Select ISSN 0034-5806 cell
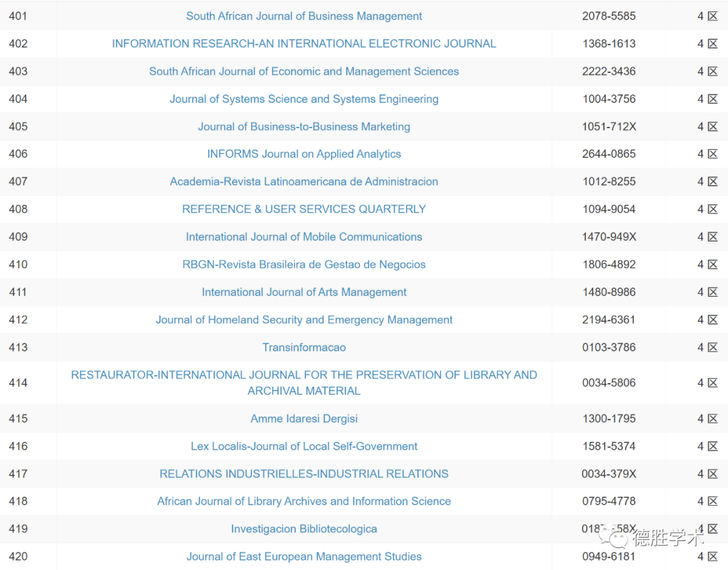The width and height of the screenshot is (728, 570). pos(609,382)
